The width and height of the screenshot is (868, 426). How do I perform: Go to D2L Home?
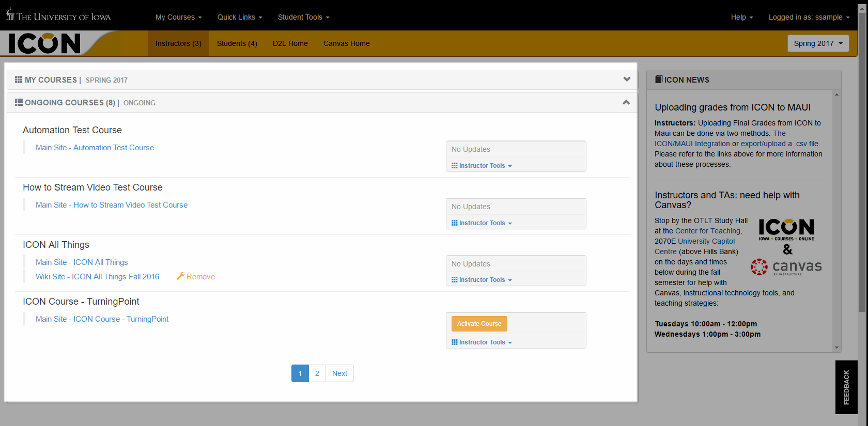290,43
